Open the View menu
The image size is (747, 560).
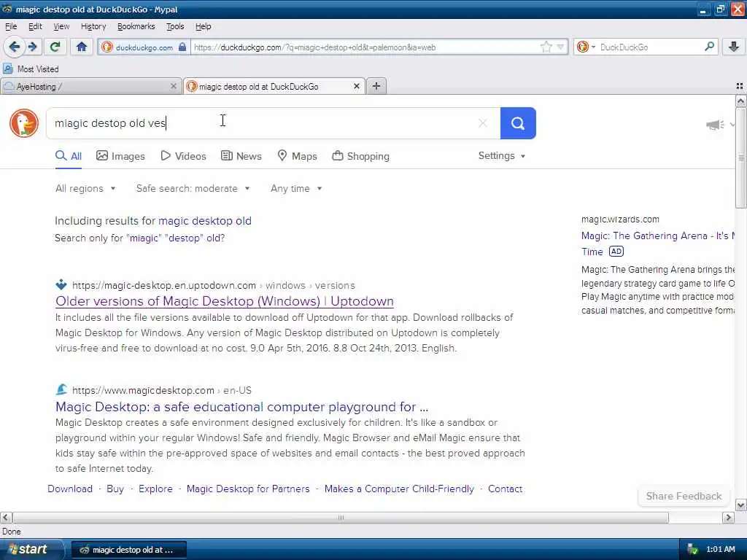61,26
